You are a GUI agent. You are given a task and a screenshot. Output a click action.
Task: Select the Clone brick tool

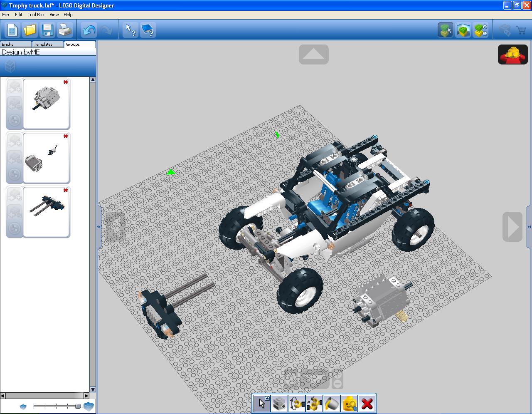[x=279, y=404]
